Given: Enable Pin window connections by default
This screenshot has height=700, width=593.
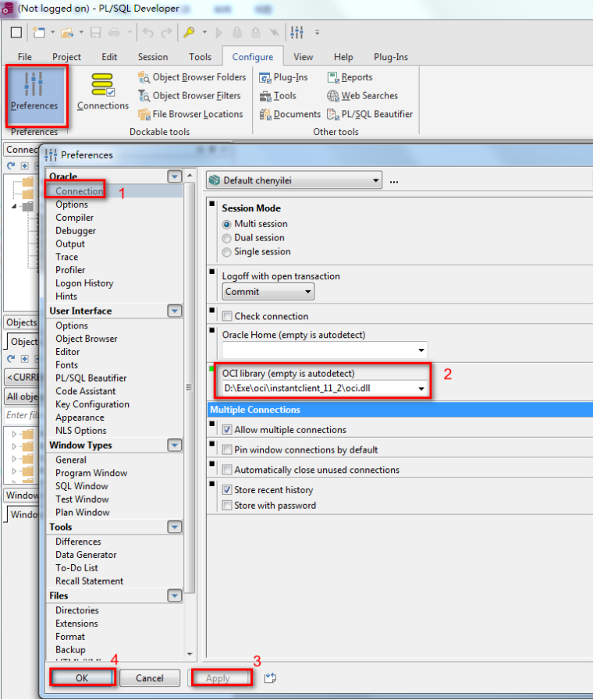Looking at the screenshot, I should click(x=227, y=450).
